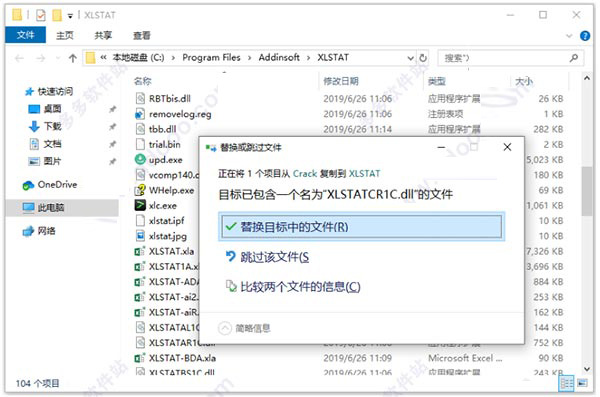Sort by 名称 name column header

pyautogui.click(x=142, y=81)
